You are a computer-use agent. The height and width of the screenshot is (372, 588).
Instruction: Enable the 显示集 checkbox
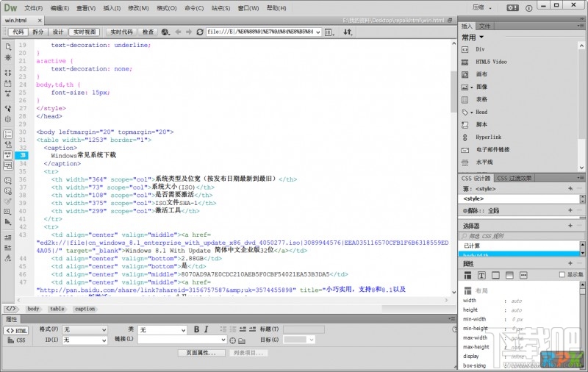point(562,275)
